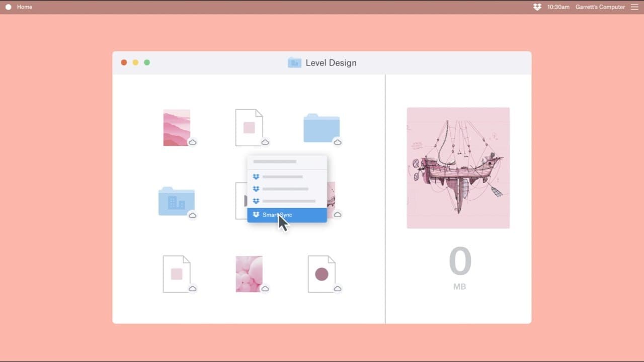Screen dimensions: 644x362
Task: Select the document file with pink square, top row
Action: click(x=249, y=128)
